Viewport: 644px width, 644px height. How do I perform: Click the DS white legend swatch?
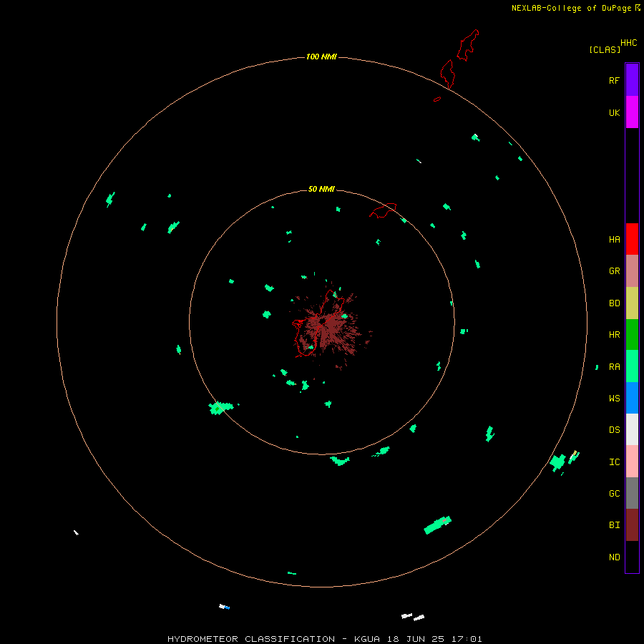tap(632, 429)
